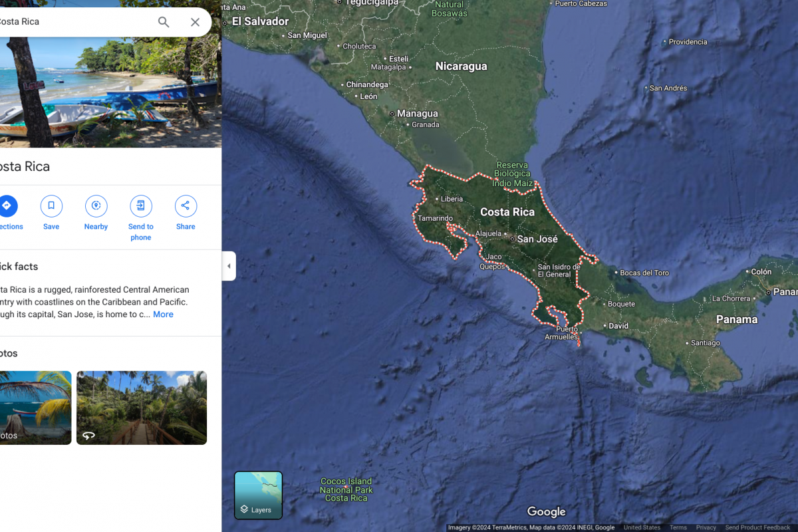Clear the search with the X icon

(195, 22)
